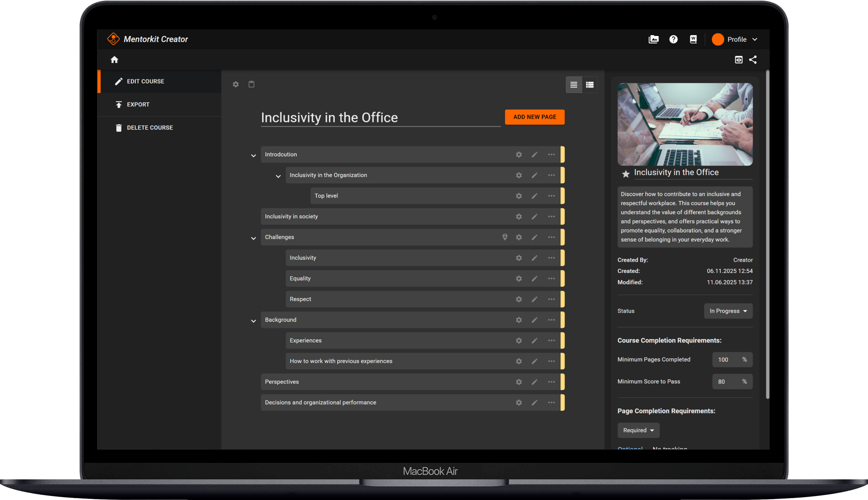This screenshot has height=500, width=868.
Task: Click the help question mark icon
Action: (x=673, y=39)
